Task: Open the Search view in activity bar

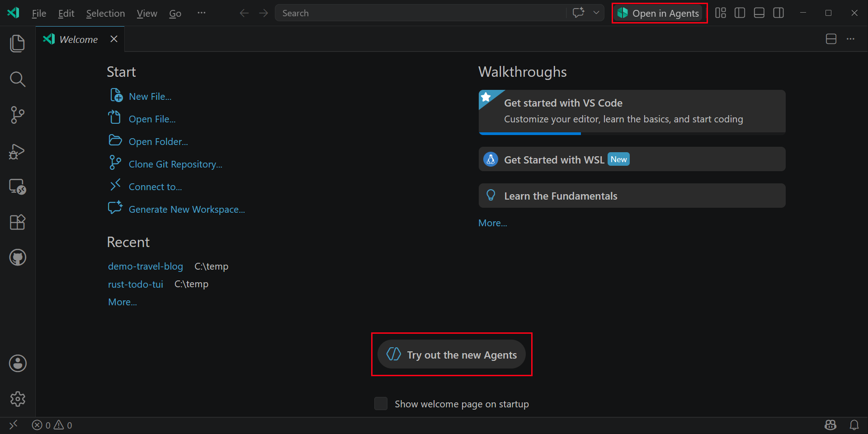Action: click(18, 79)
